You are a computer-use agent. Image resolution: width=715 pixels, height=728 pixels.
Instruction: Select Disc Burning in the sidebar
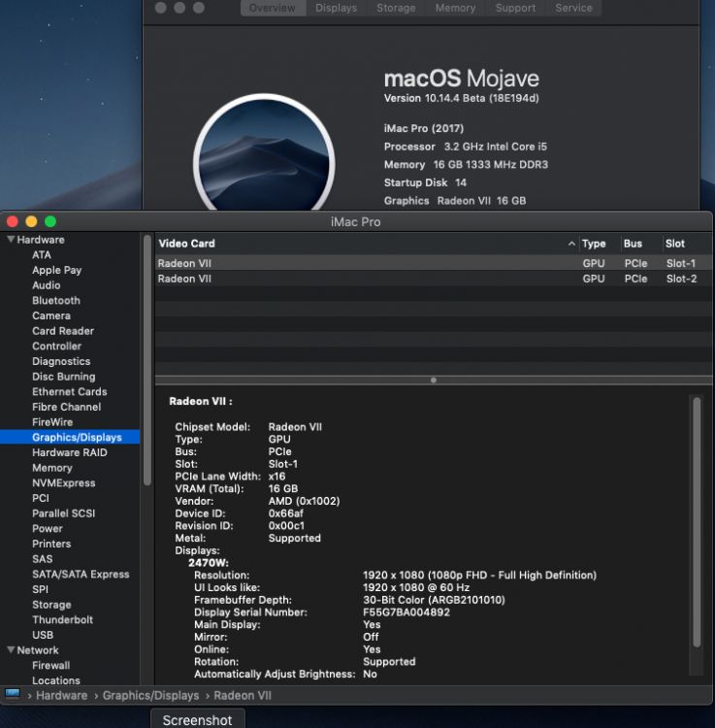[64, 377]
